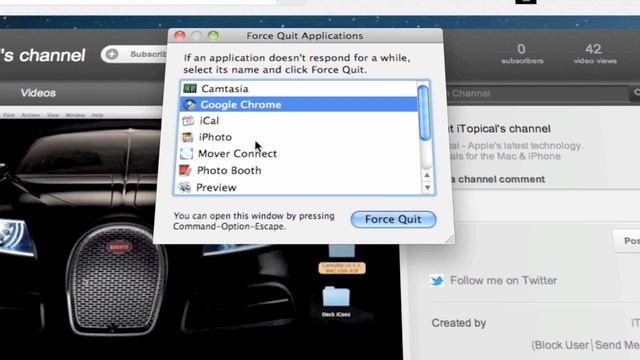Select Camtasia in the Force Quit list
Viewport: 640px width, 360px height.
pyautogui.click(x=299, y=89)
